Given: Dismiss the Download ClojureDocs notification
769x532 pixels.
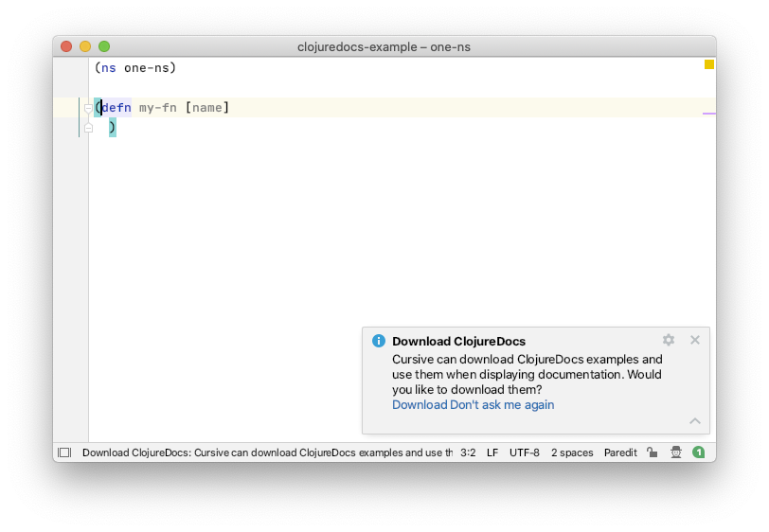Looking at the screenshot, I should point(695,340).
